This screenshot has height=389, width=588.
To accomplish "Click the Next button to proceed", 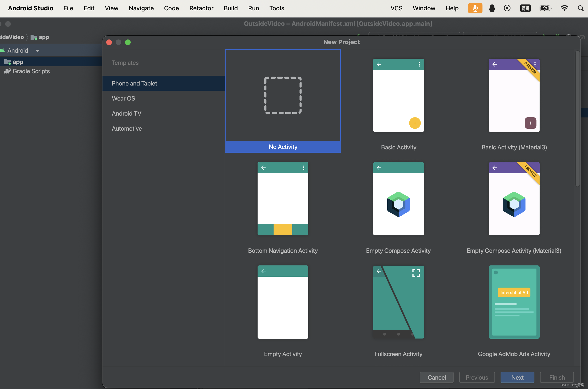I will (x=517, y=377).
